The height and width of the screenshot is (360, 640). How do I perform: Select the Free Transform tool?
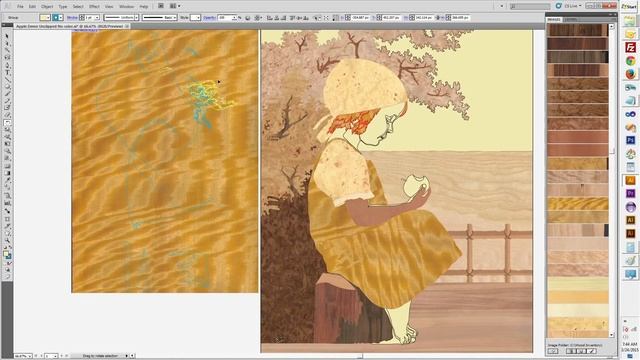pyautogui.click(x=7, y=144)
